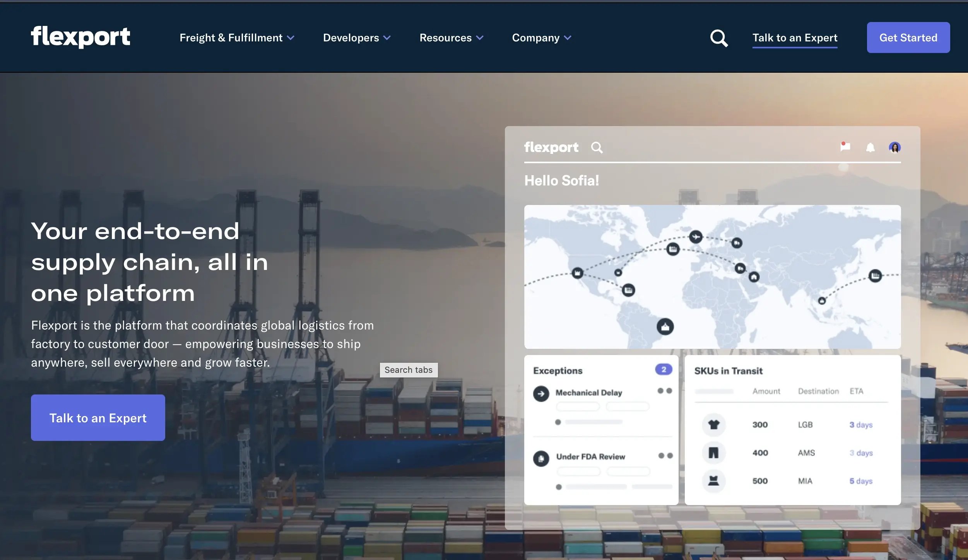Screen dimensions: 968x560
Task: Click the large marker over South America
Action: [665, 327]
